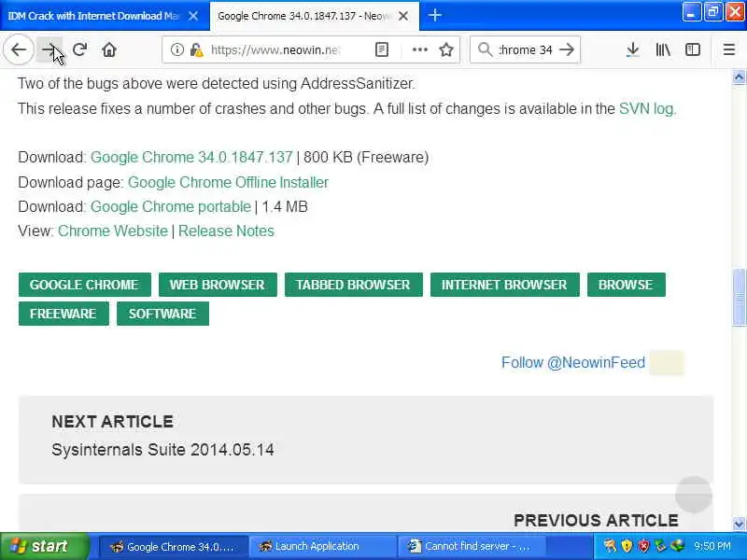Image resolution: width=747 pixels, height=560 pixels.
Task: Click the vertical scrollbar thumb
Action: tap(739, 298)
